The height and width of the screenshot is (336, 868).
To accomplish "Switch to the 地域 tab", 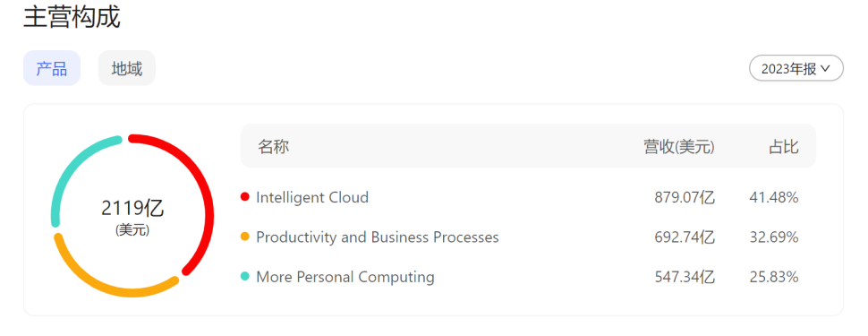I will click(127, 68).
